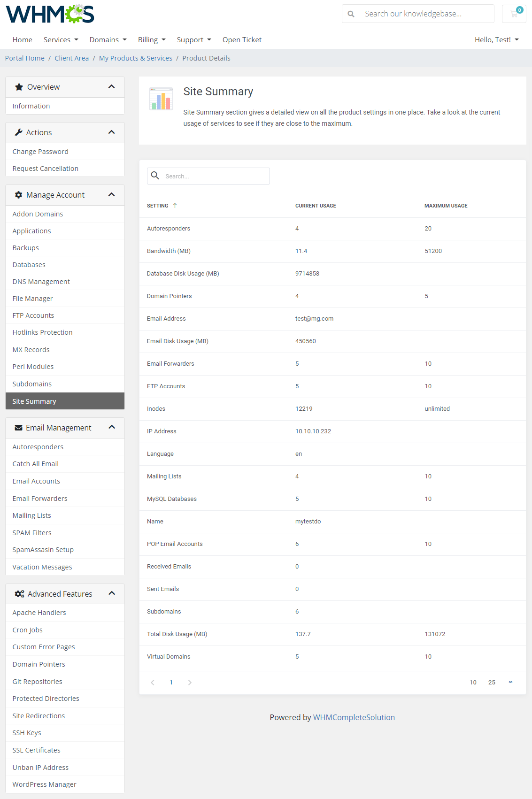The image size is (532, 799).
Task: Click the Site Summary chart icon
Action: pos(161,99)
